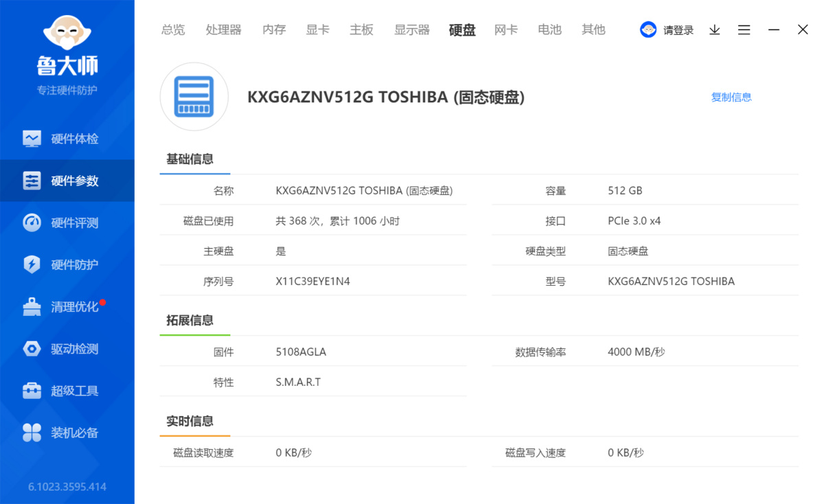
Task: Open the 内存 tab
Action: tap(274, 30)
